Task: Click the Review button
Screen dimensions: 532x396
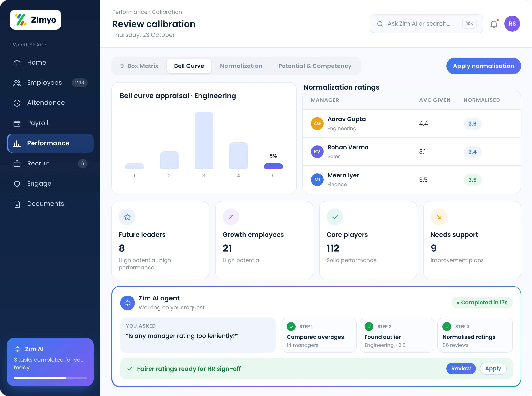Action: tap(461, 369)
